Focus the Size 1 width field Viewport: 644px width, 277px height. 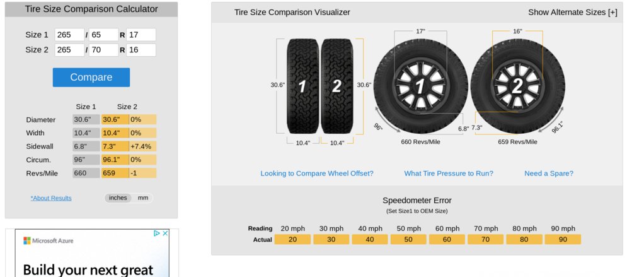pyautogui.click(x=69, y=35)
